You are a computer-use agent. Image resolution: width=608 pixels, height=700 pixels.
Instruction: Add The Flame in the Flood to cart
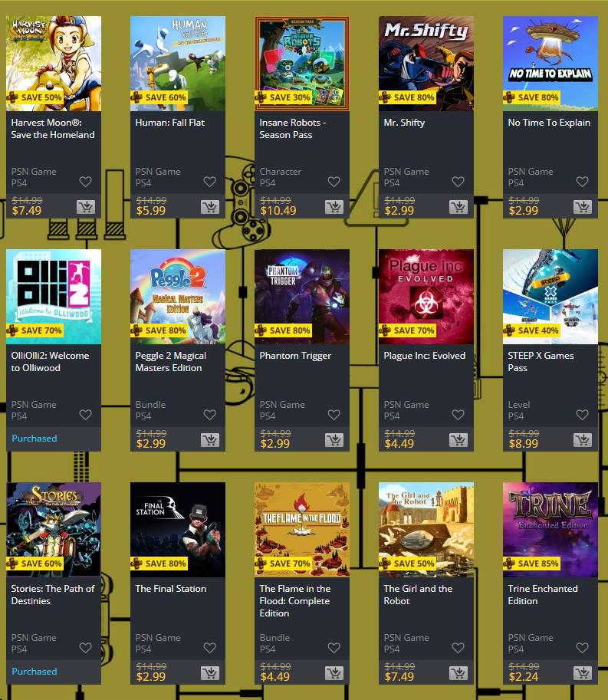tap(334, 672)
